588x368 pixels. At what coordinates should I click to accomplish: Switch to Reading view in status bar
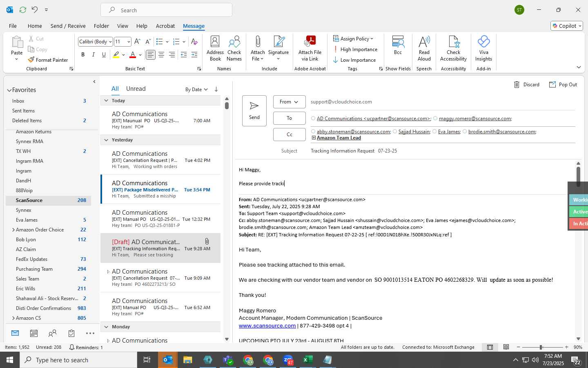click(506, 347)
